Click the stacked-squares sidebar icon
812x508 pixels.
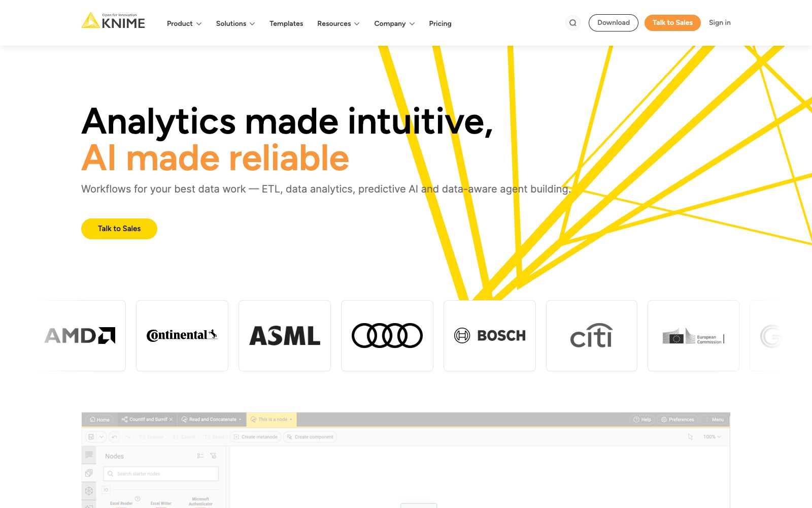point(89,473)
